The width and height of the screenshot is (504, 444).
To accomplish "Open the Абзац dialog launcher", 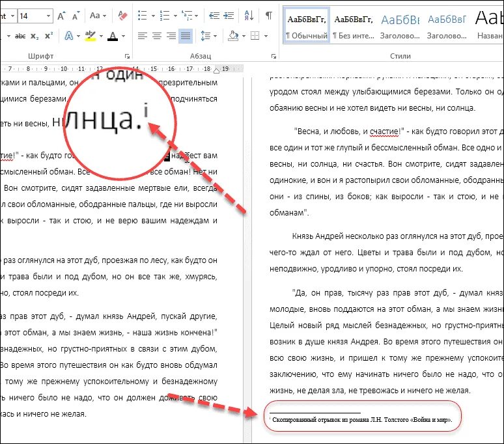I will (273, 56).
